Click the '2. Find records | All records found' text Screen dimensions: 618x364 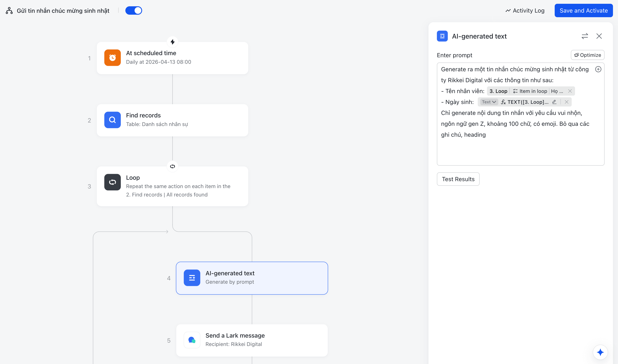[167, 195]
